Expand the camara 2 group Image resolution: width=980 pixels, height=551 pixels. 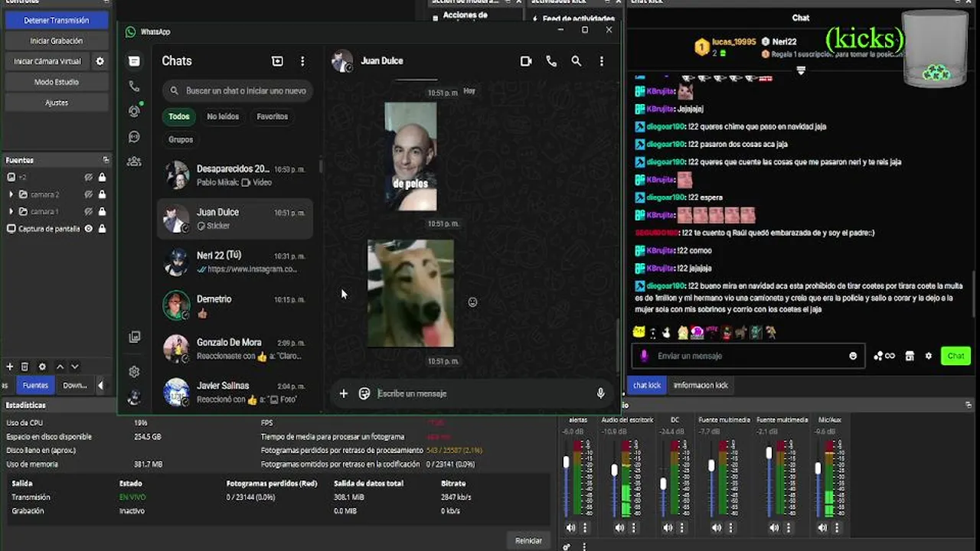[11, 194]
